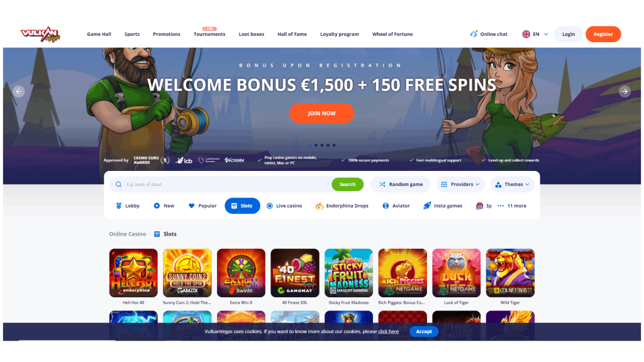Switch to Live casino tab

pos(284,206)
